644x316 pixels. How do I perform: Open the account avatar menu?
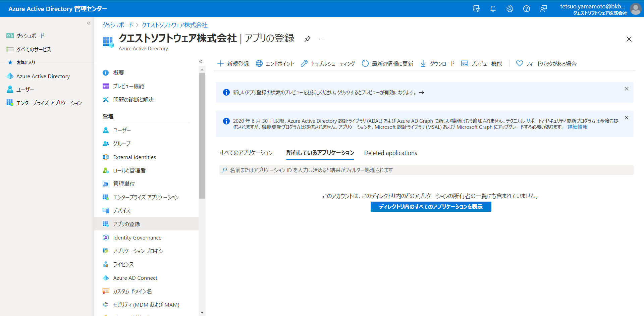[636, 9]
